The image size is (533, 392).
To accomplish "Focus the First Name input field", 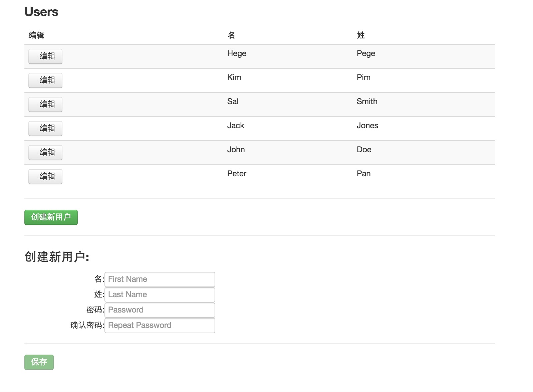I will point(160,279).
